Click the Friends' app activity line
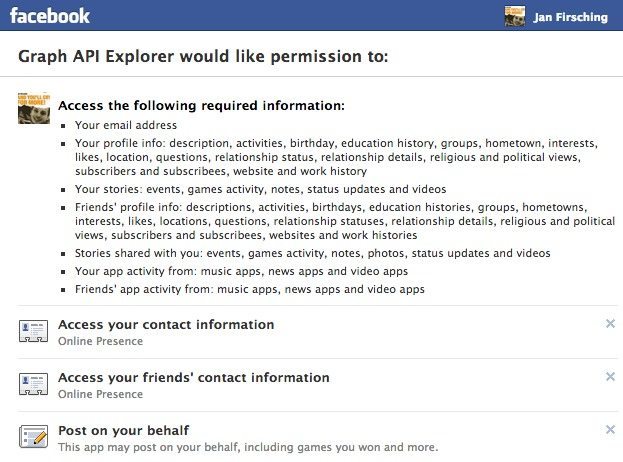The image size is (623, 462). click(250, 289)
